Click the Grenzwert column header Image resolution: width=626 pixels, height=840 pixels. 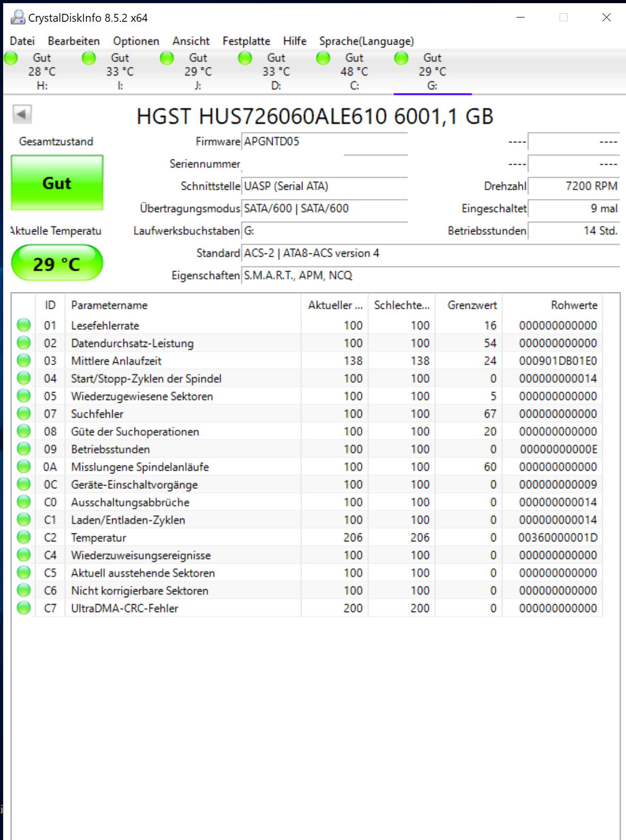click(x=469, y=305)
